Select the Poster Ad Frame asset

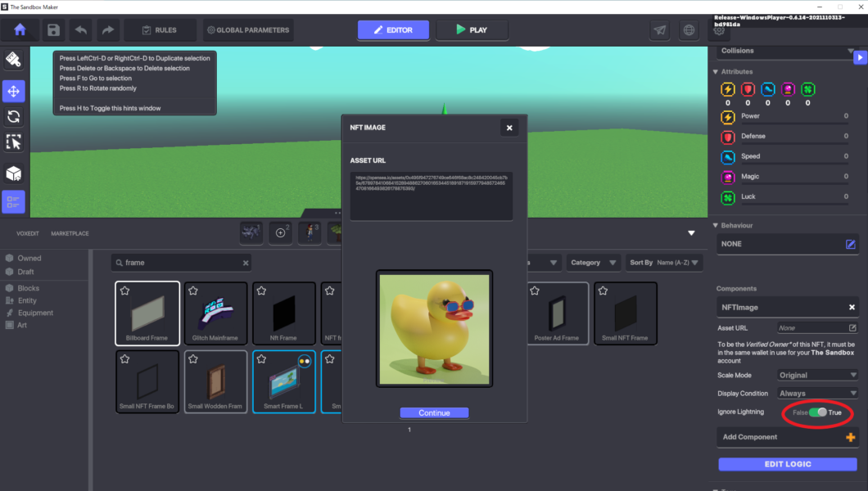[556, 313]
